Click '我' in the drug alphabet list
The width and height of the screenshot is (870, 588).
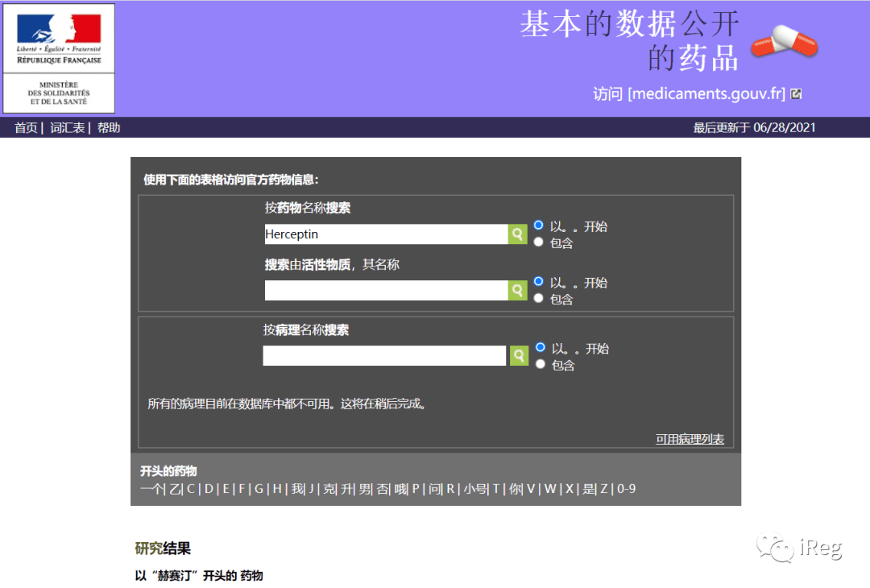pos(298,489)
